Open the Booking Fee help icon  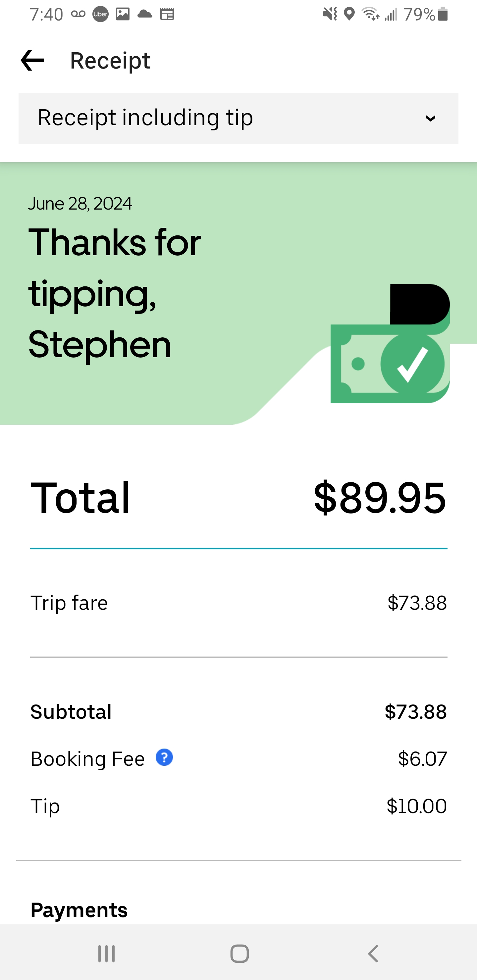(x=164, y=758)
